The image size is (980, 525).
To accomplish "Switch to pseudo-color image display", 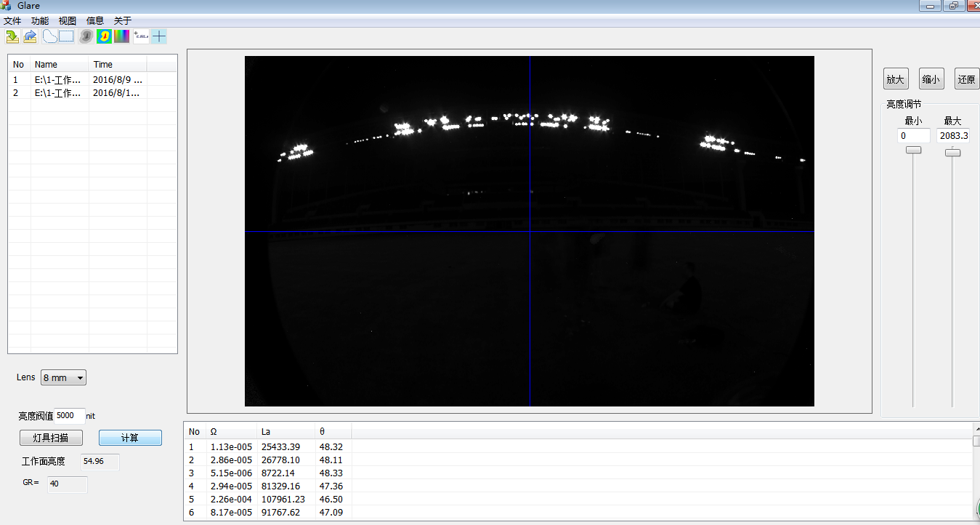I will [104, 36].
